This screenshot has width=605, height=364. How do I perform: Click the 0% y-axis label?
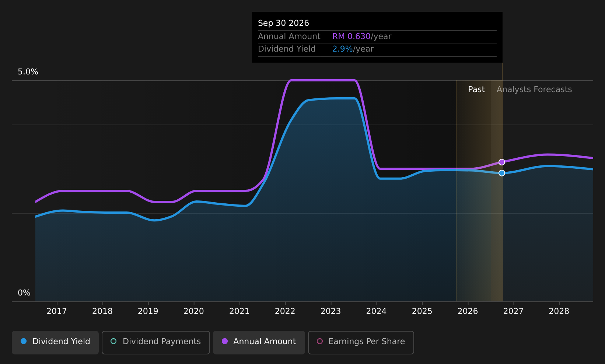24,293
